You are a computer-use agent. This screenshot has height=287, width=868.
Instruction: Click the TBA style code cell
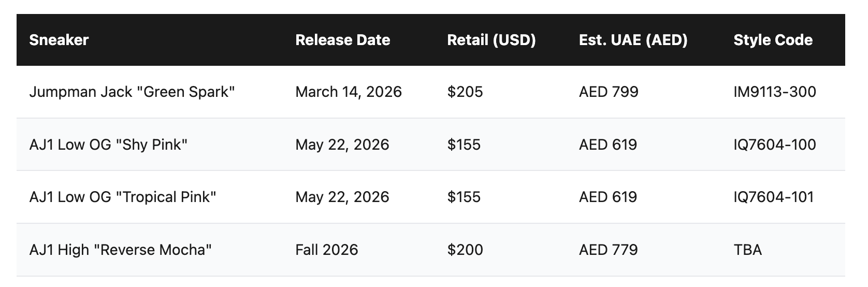click(747, 250)
